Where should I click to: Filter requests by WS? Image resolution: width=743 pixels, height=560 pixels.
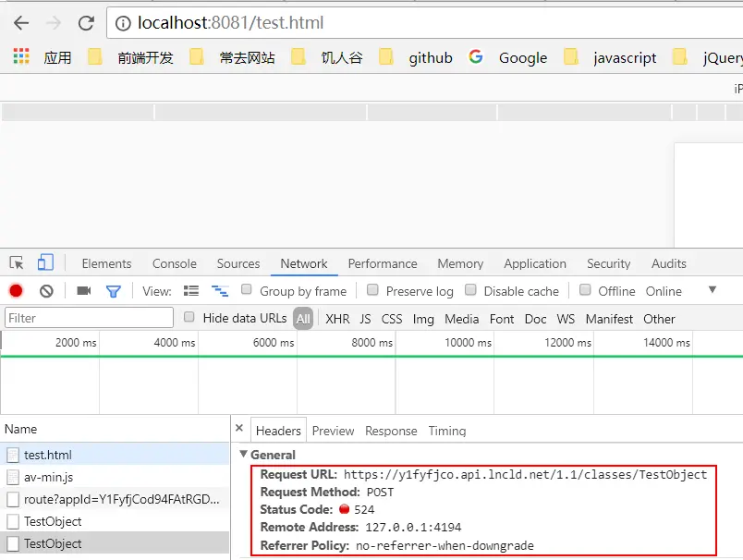pos(566,319)
